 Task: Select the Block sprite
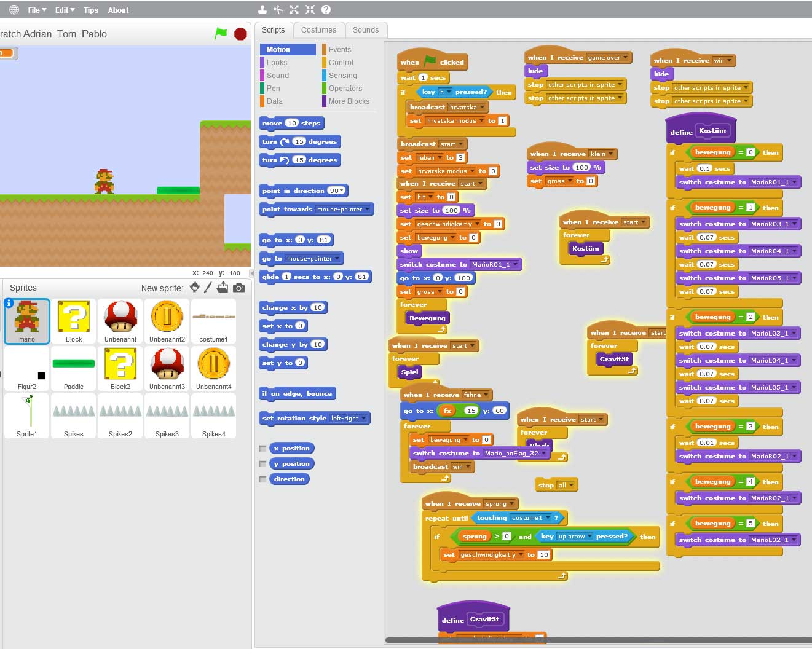point(74,321)
